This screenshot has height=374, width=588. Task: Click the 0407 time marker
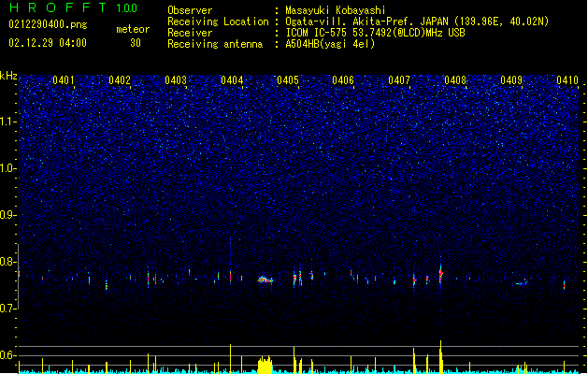(399, 79)
